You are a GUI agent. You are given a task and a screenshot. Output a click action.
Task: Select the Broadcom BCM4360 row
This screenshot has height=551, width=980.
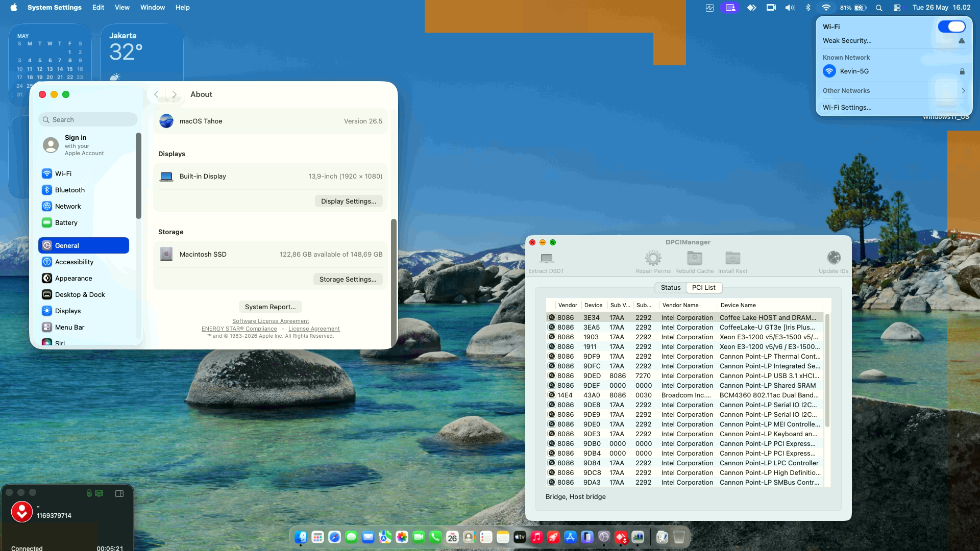685,395
